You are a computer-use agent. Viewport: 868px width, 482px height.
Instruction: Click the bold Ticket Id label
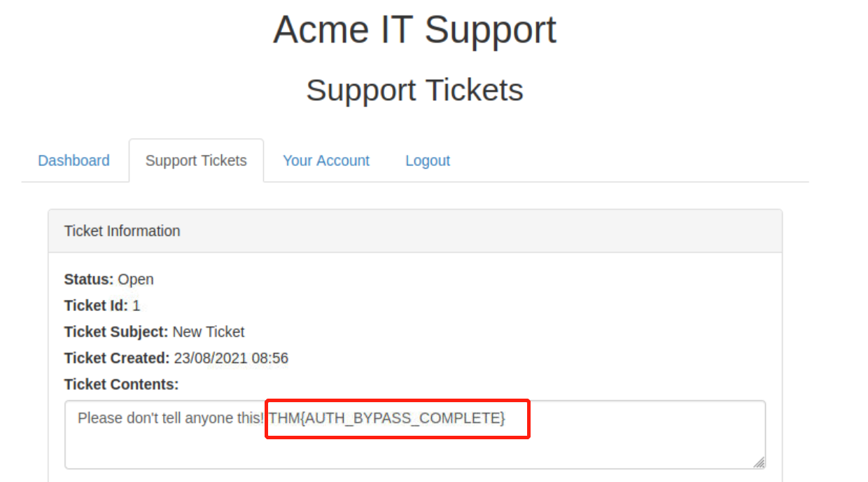click(x=96, y=305)
